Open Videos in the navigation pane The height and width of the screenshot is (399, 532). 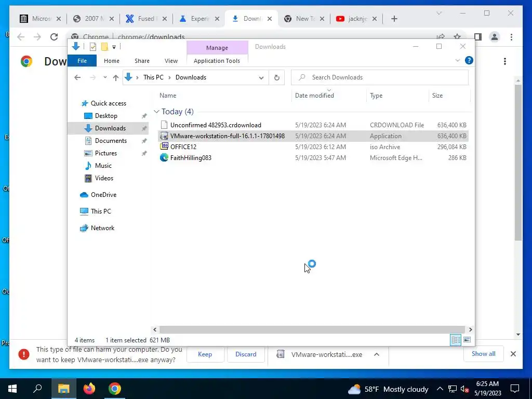click(104, 178)
